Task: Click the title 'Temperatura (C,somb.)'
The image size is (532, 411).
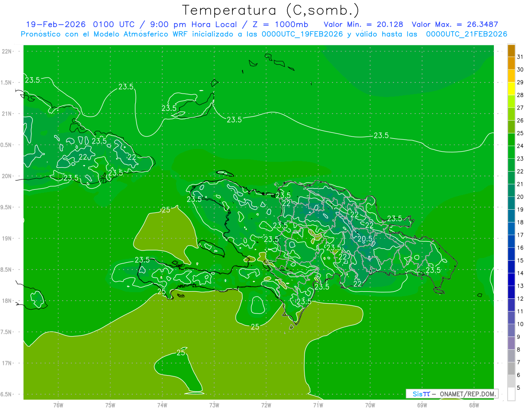Action: click(x=271, y=10)
